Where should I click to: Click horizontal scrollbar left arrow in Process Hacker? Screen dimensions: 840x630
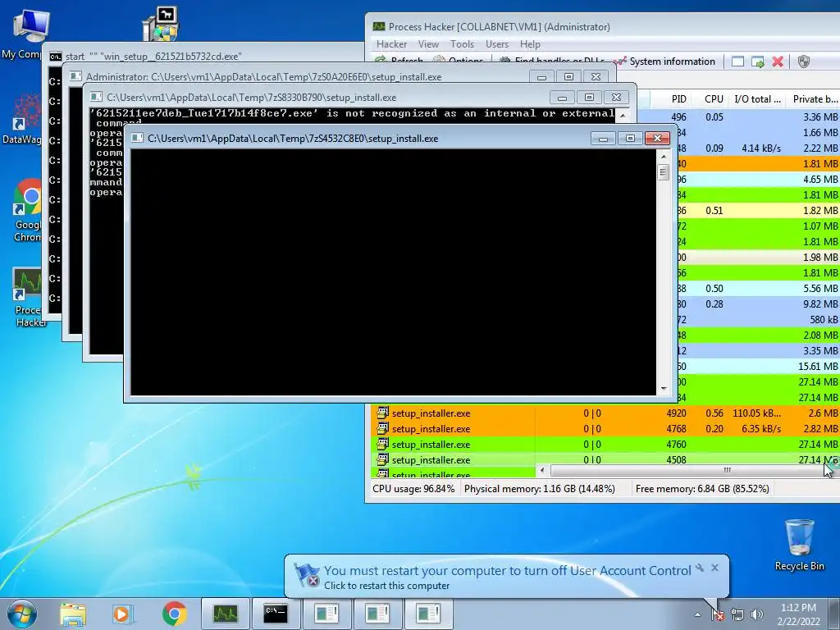(542, 470)
